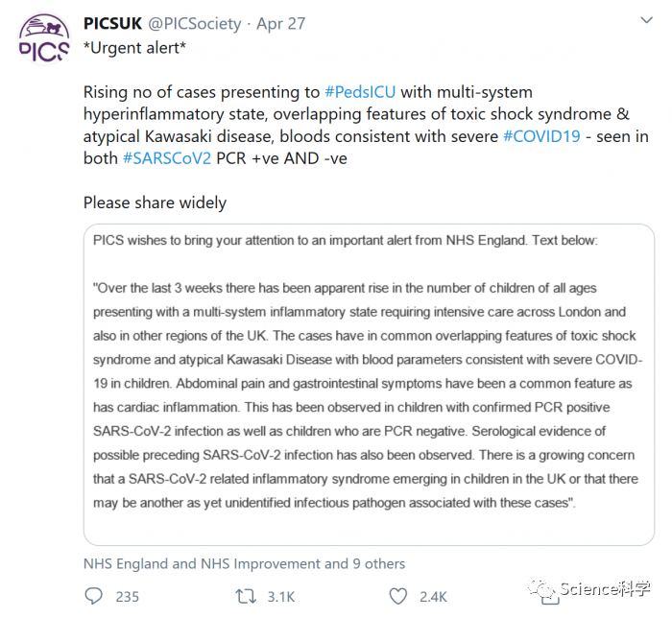Click the 2.4K likes count
The height and width of the screenshot is (618, 672).
pos(433,597)
